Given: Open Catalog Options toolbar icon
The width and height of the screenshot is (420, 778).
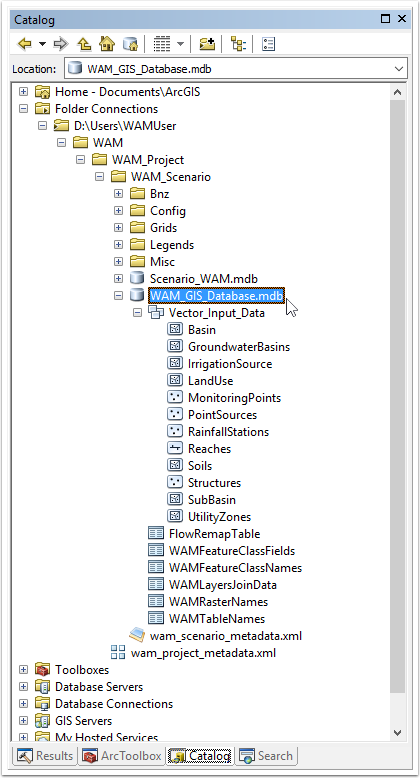Looking at the screenshot, I should point(268,44).
